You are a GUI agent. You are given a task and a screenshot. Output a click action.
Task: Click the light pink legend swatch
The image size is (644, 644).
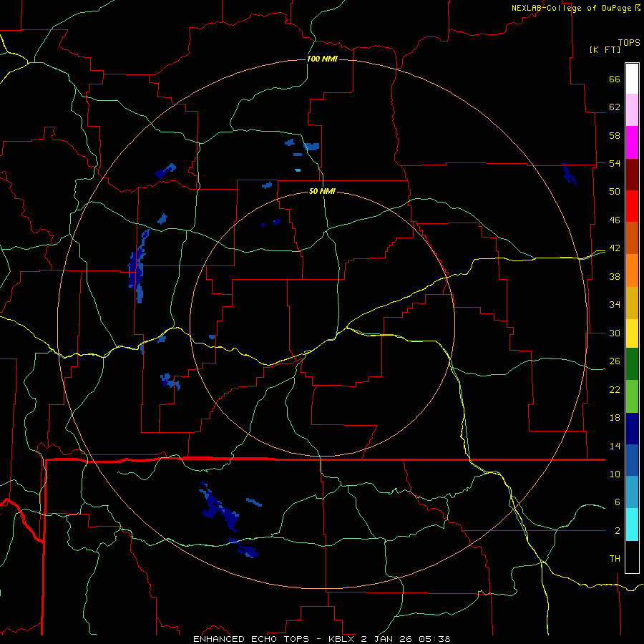pyautogui.click(x=632, y=109)
